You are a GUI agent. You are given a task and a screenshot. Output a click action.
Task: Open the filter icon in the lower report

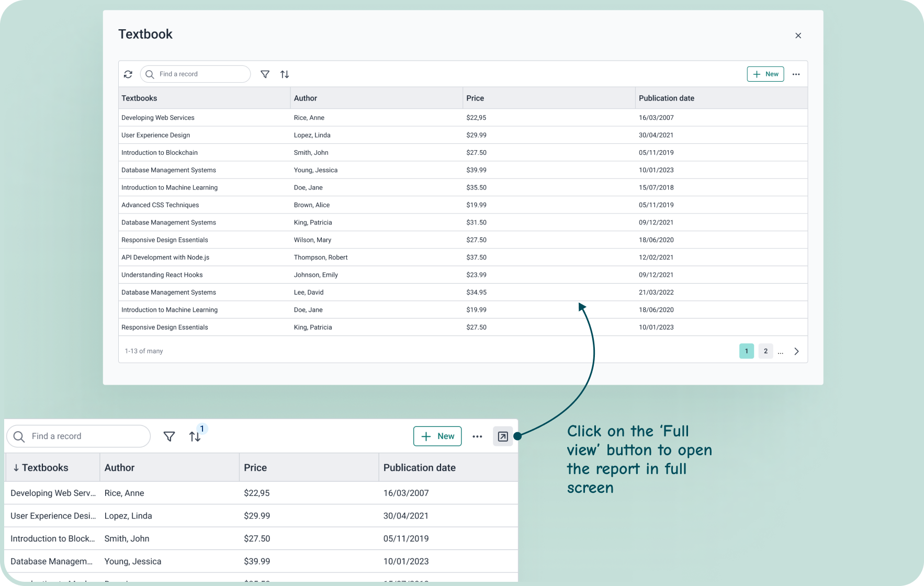(169, 436)
